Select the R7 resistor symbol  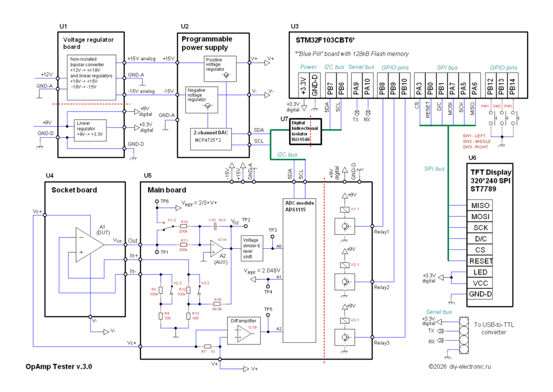point(207,347)
